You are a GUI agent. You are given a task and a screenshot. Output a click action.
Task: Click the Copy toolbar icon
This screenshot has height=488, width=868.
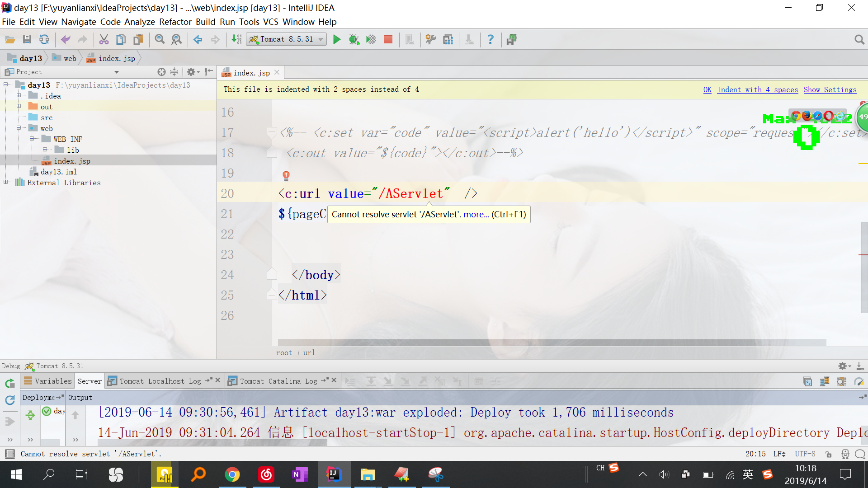click(121, 40)
